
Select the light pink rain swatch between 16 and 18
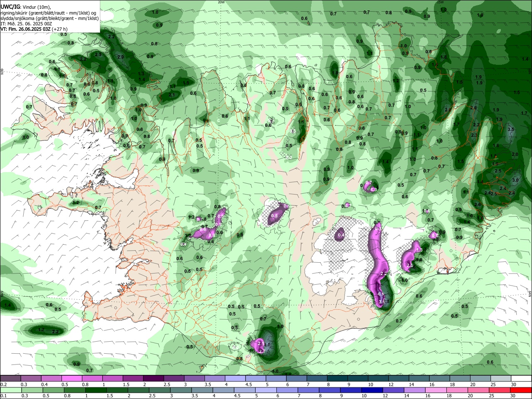[x=436, y=390]
